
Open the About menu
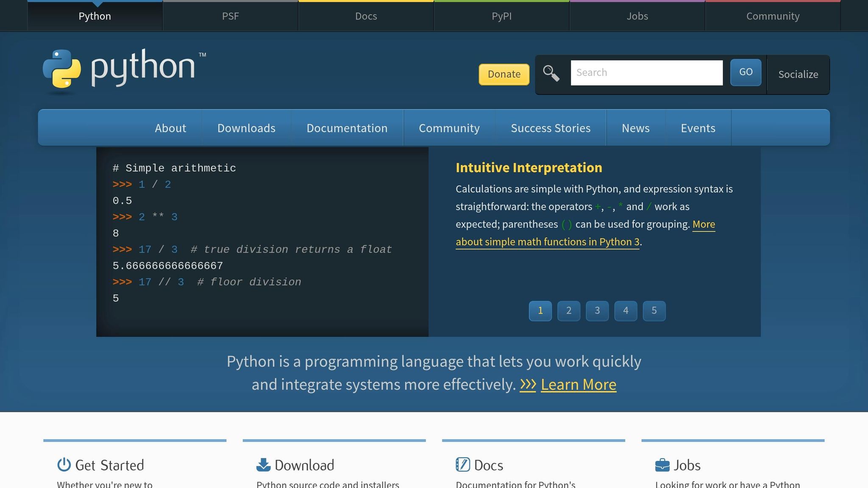pos(170,128)
